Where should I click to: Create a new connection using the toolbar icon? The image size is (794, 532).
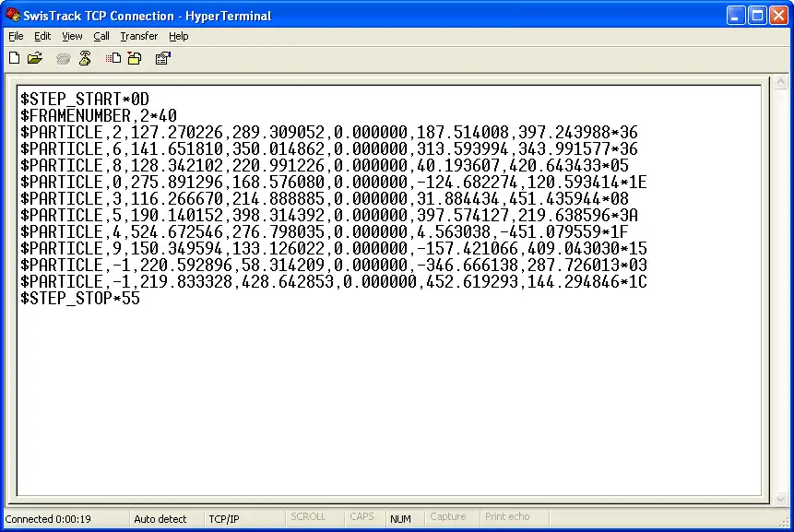click(x=14, y=57)
